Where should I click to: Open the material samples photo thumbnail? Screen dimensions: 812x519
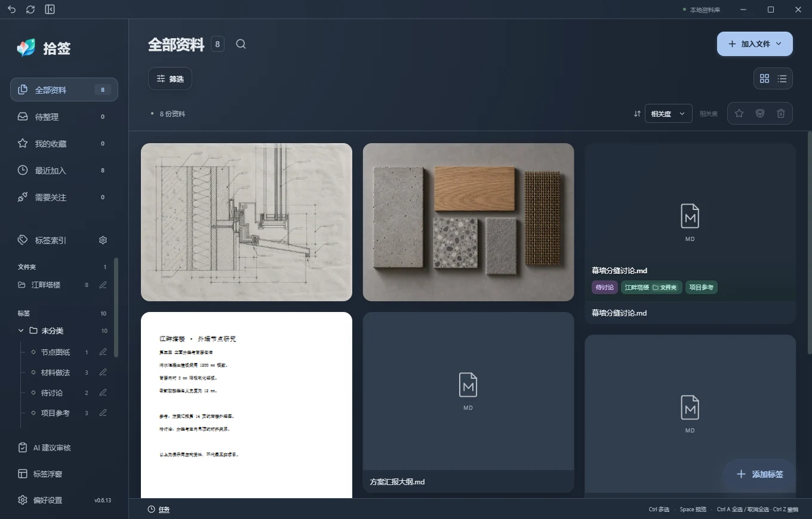click(468, 222)
